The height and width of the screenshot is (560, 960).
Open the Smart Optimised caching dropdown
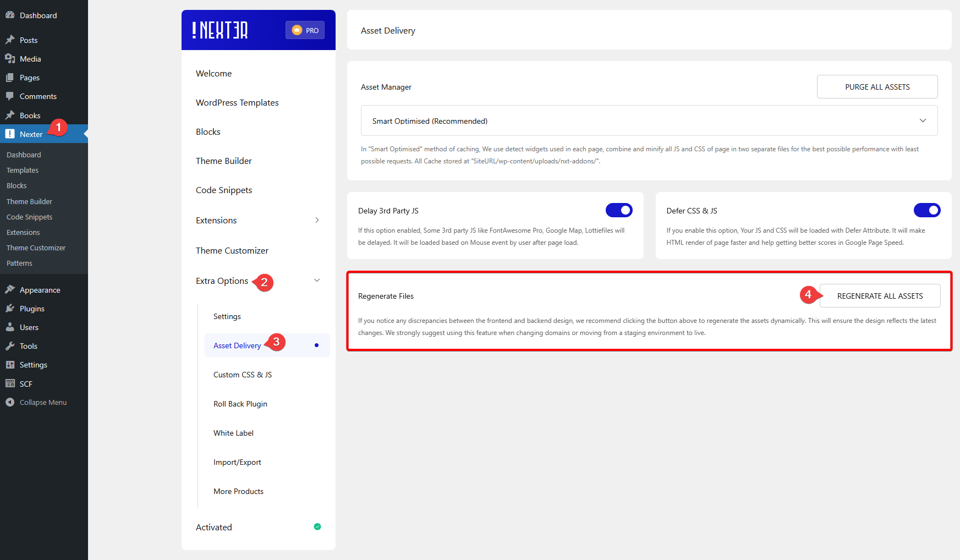tap(923, 120)
